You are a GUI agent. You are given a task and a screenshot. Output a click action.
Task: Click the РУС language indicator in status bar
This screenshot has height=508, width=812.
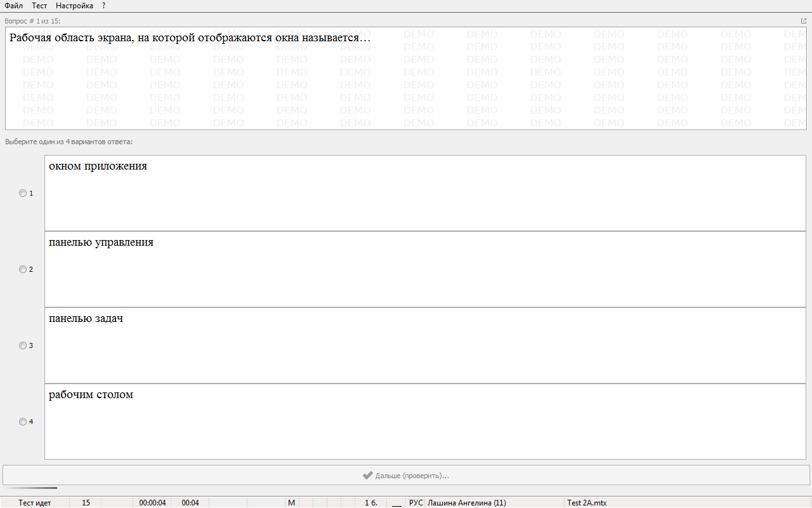pyautogui.click(x=416, y=503)
